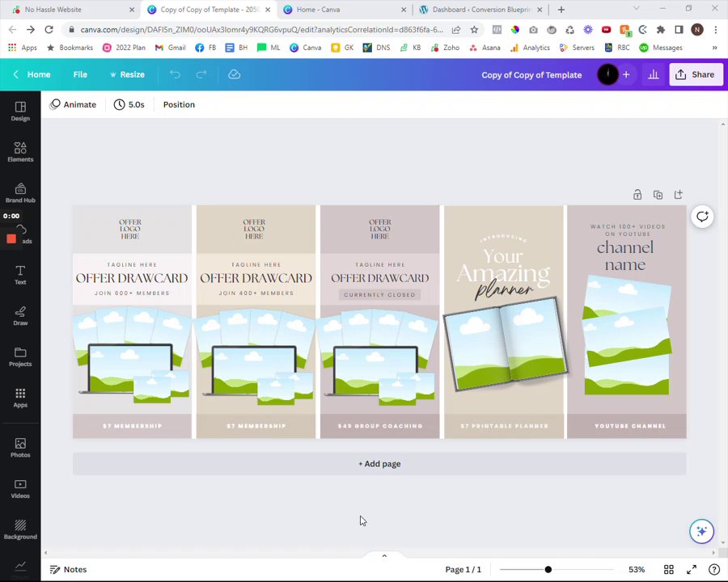Open the Analytics bookmark
The width and height of the screenshot is (728, 582).
(x=530, y=48)
